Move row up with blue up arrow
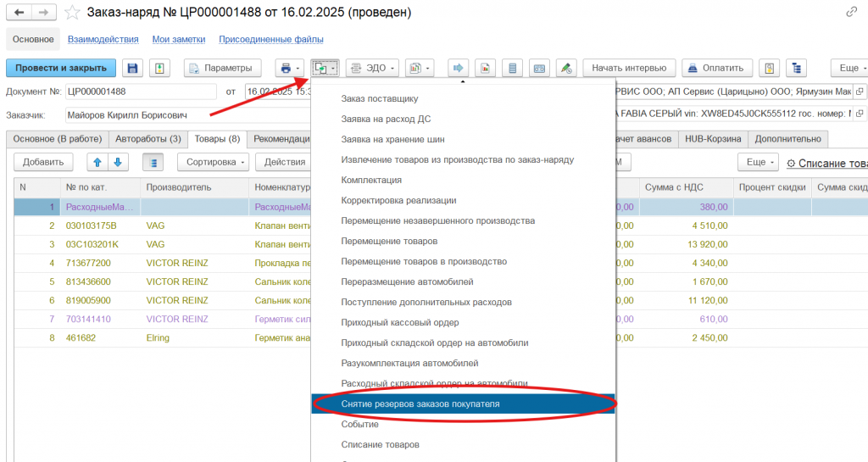This screenshot has width=868, height=462. [97, 161]
